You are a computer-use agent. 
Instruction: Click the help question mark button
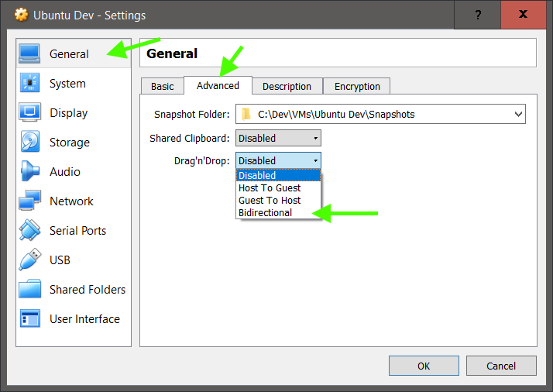tap(478, 15)
